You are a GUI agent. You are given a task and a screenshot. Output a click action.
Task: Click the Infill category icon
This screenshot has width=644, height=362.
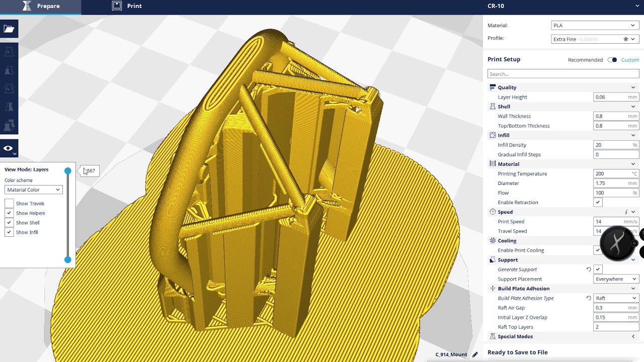(493, 135)
